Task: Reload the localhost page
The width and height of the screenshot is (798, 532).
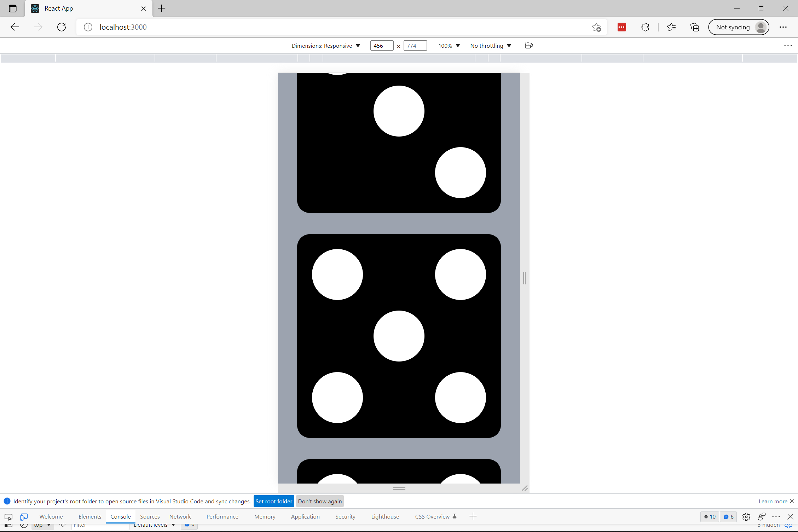Action: click(62, 27)
